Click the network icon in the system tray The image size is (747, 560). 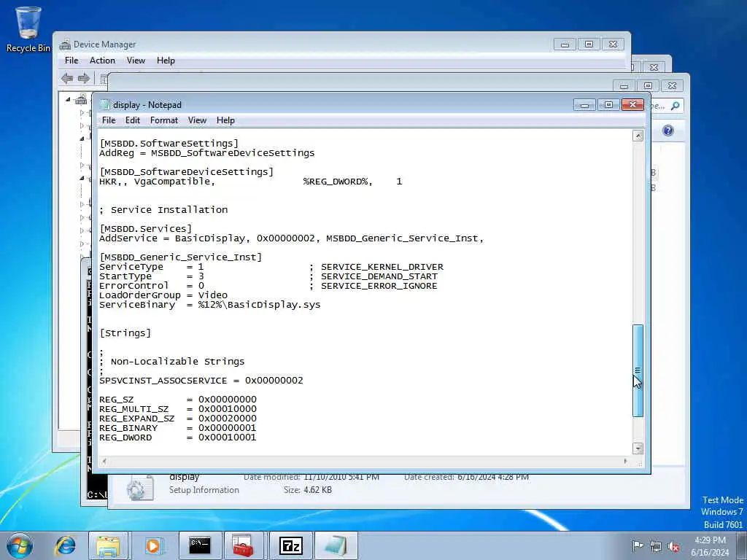[x=656, y=546]
